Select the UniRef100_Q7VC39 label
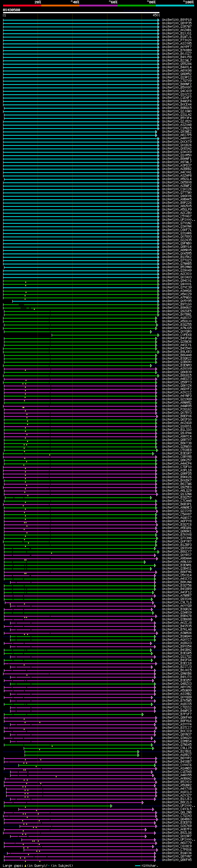Screen dimensions: 197x868 pos(177,287)
